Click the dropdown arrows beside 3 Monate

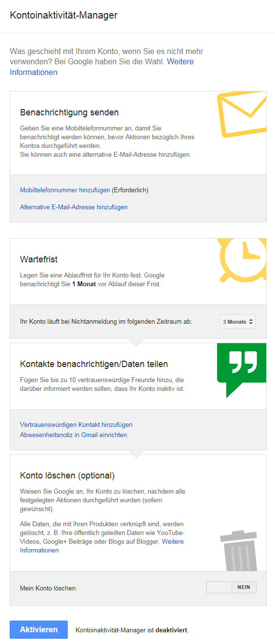point(251,322)
